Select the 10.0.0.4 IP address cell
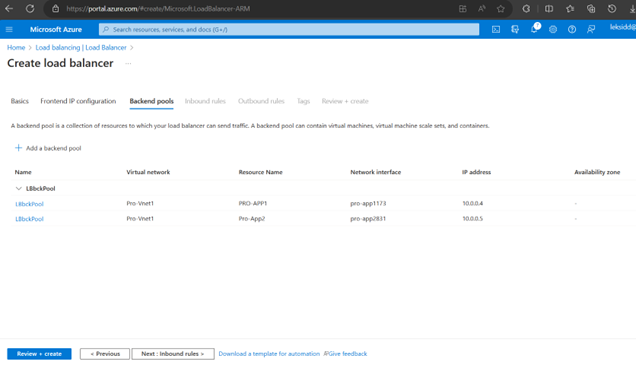The height and width of the screenshot is (368, 636). click(x=473, y=203)
